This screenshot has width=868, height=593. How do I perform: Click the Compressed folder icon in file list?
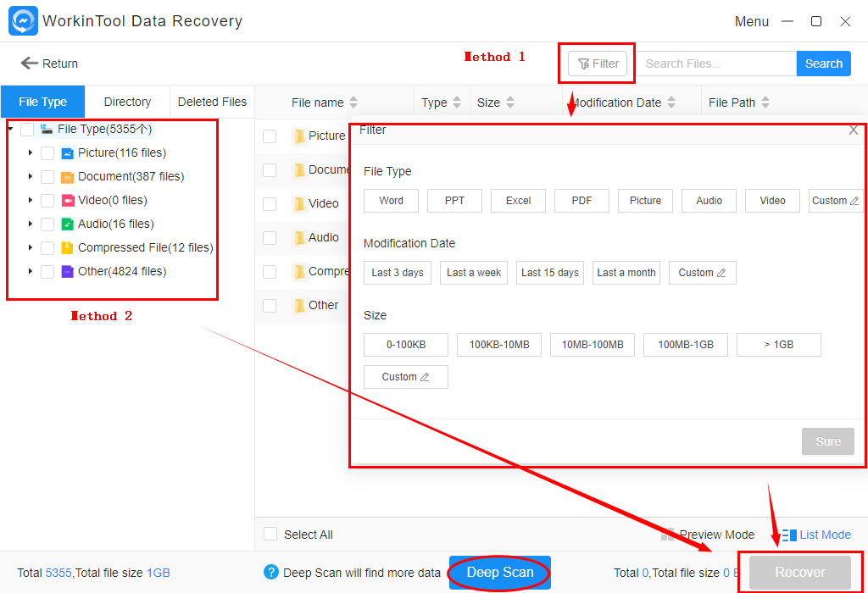pos(299,272)
